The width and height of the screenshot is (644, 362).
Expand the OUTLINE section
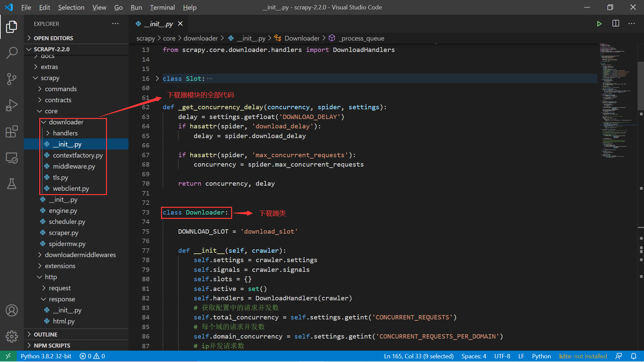click(76, 335)
